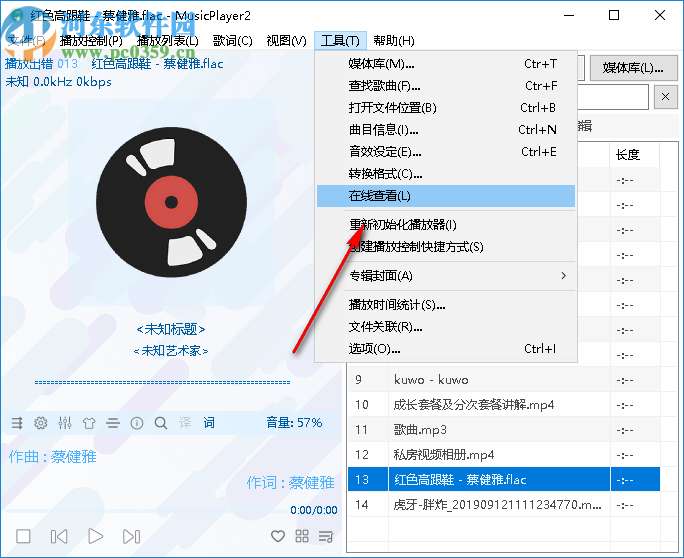Click the 音量: 57% volume control
This screenshot has width=684, height=558.
294,423
